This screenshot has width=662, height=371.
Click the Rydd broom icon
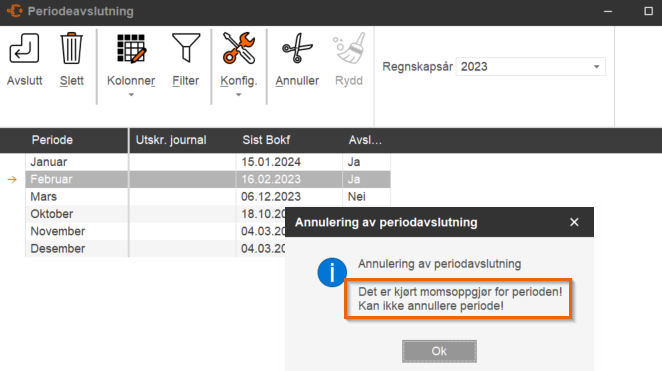[x=349, y=48]
